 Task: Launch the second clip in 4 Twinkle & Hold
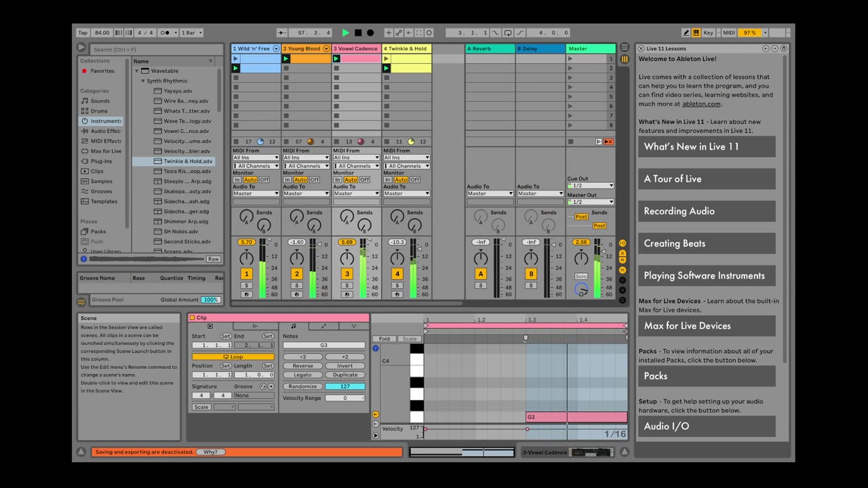pos(387,68)
